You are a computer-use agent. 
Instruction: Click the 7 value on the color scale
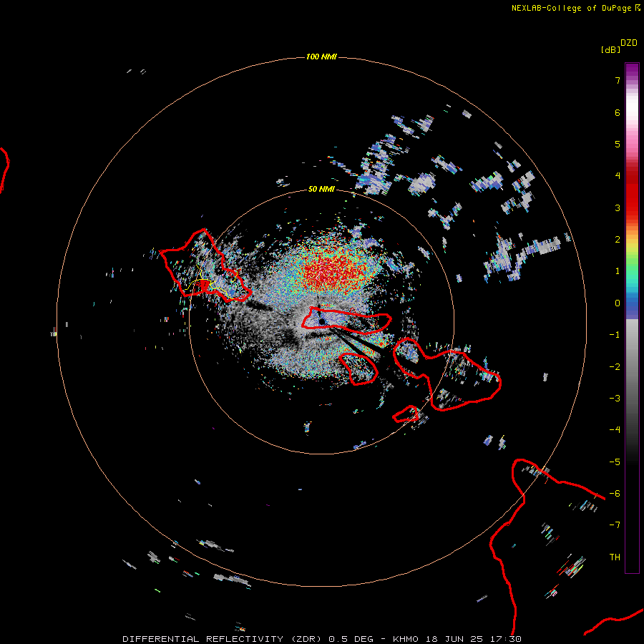click(618, 80)
